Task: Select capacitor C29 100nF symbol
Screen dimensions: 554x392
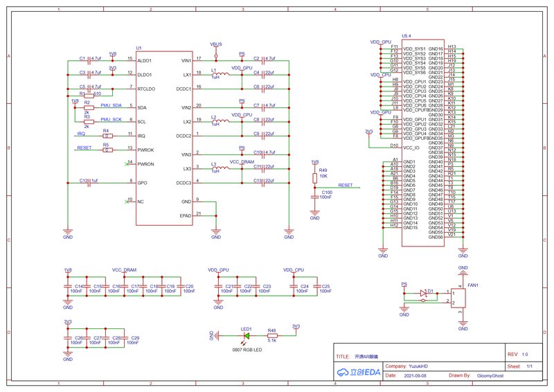Action: [125, 338]
